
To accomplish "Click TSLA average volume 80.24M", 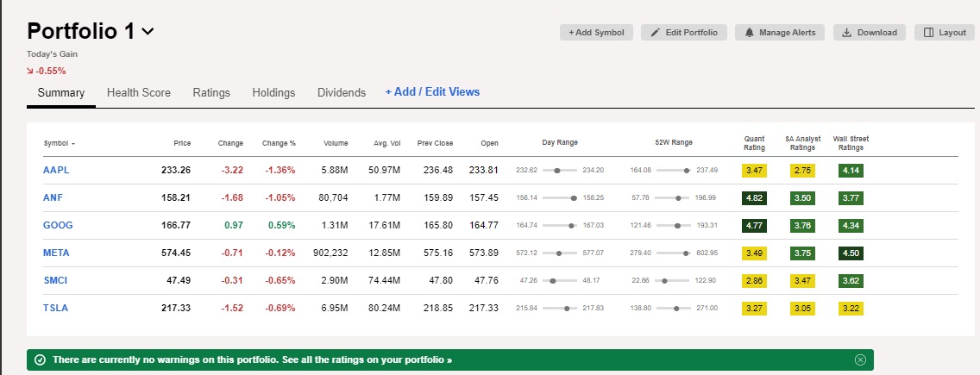I will coord(385,308).
